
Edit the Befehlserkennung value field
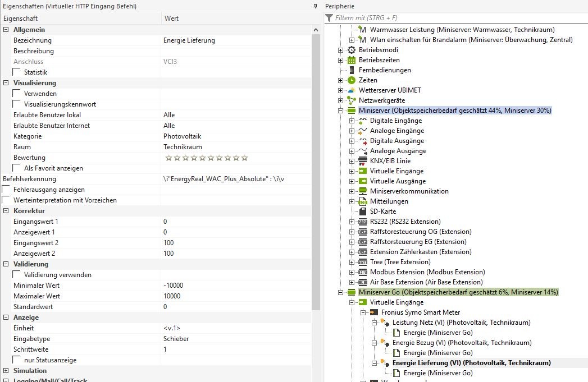(x=236, y=179)
